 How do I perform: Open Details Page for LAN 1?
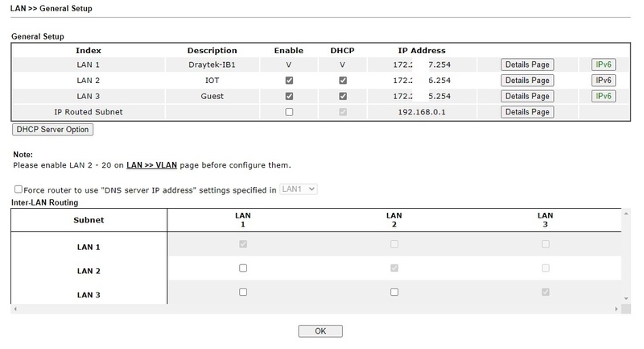tap(527, 64)
